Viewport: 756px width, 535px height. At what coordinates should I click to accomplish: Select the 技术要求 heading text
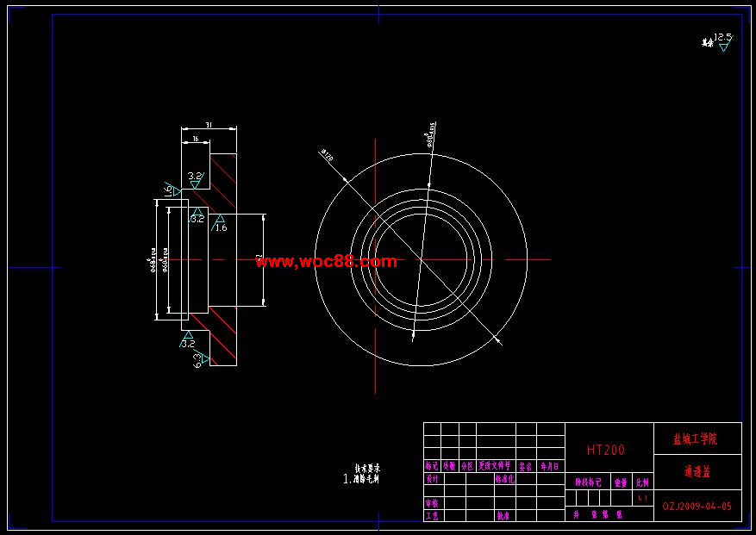point(367,468)
